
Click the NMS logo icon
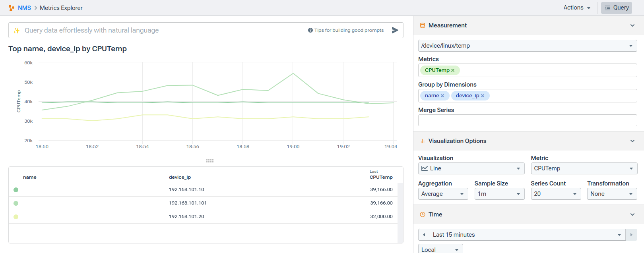point(12,8)
